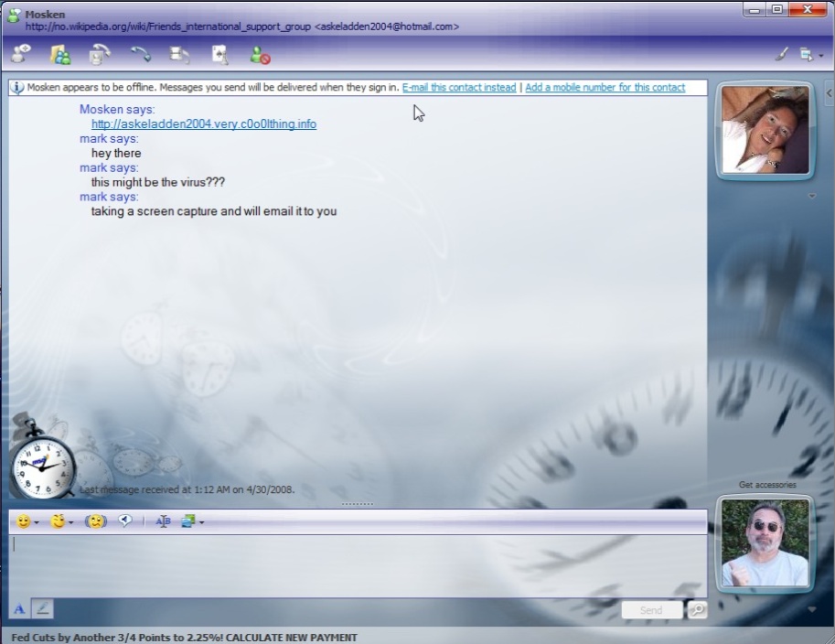This screenshot has width=835, height=644.
Task: Switch to text typing mode (A)
Action: pos(19,609)
